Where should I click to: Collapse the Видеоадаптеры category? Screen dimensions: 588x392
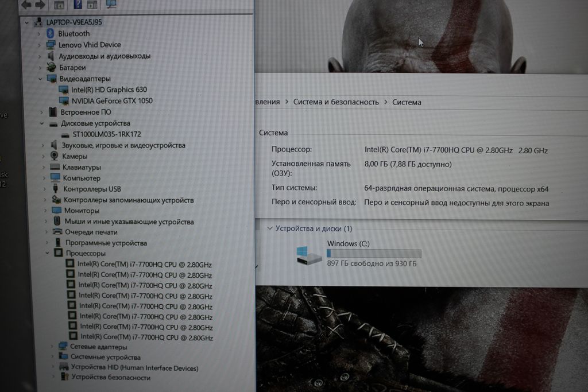(40, 79)
